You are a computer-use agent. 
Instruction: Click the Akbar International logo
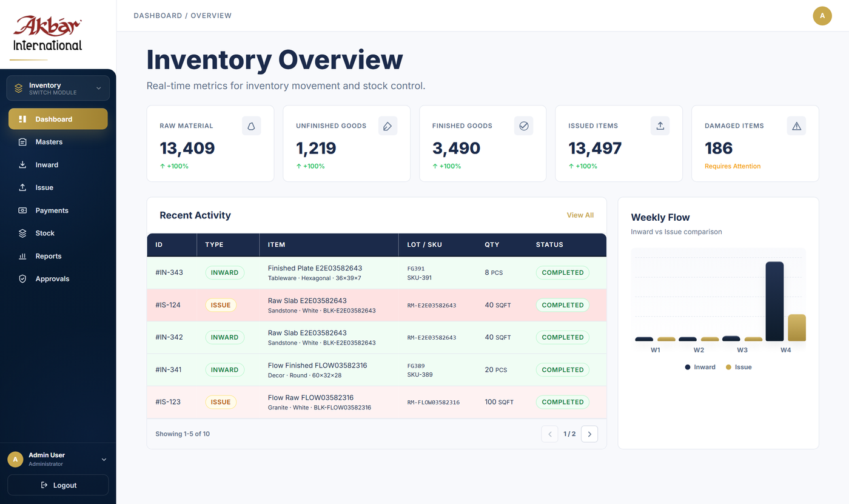(x=47, y=34)
